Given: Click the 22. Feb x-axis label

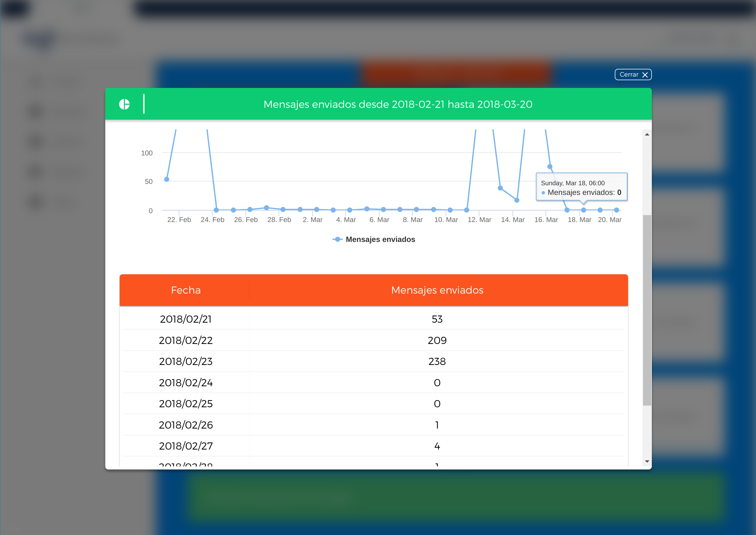Looking at the screenshot, I should [179, 220].
